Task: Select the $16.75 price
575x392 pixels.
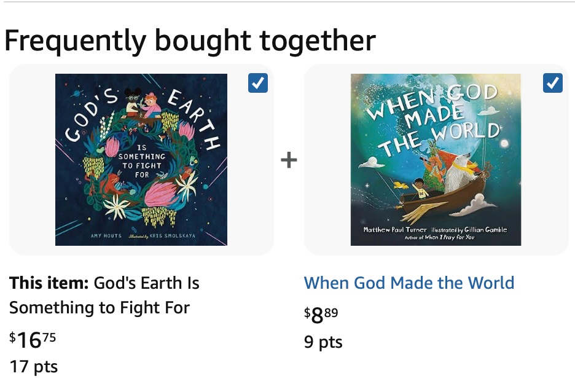Action: 33,340
